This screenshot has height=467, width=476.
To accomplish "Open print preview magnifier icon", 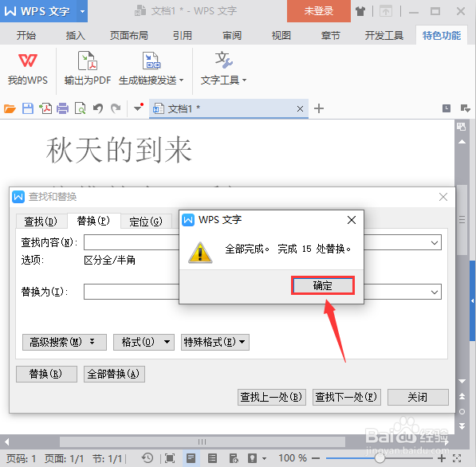I will pyautogui.click(x=81, y=108).
